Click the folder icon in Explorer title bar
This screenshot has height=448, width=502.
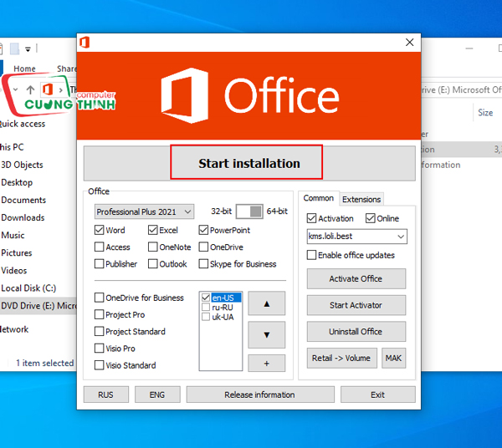click(14, 49)
